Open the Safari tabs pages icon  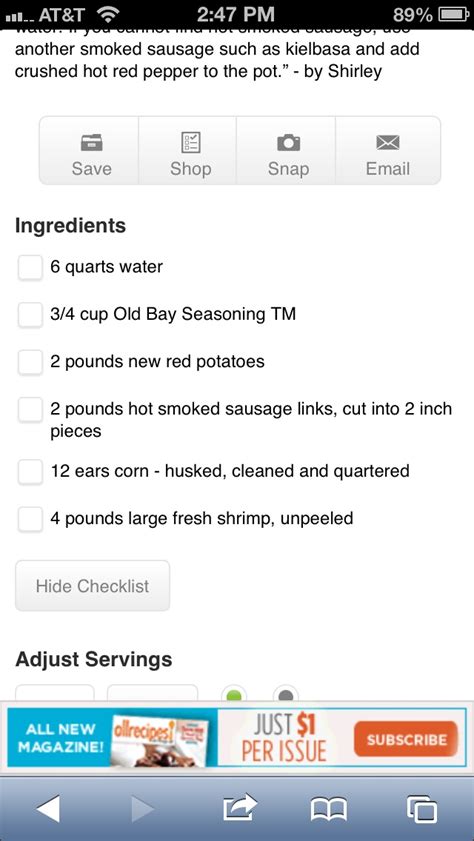421,809
